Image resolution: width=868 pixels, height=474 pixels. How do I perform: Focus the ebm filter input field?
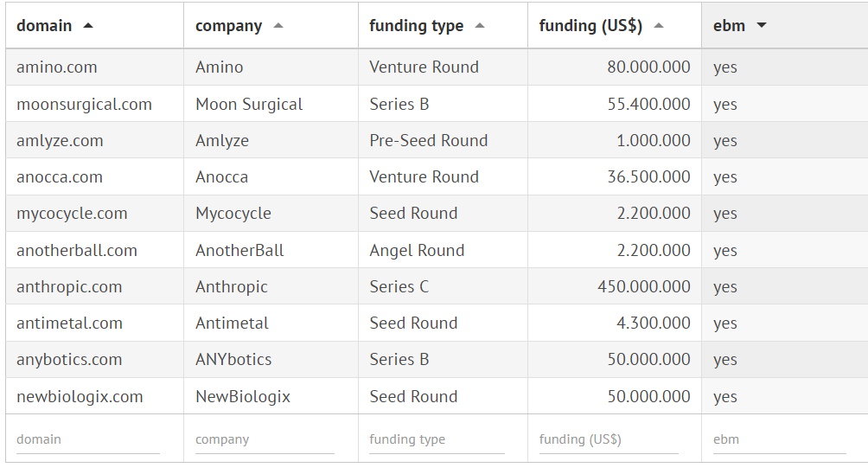click(779, 439)
